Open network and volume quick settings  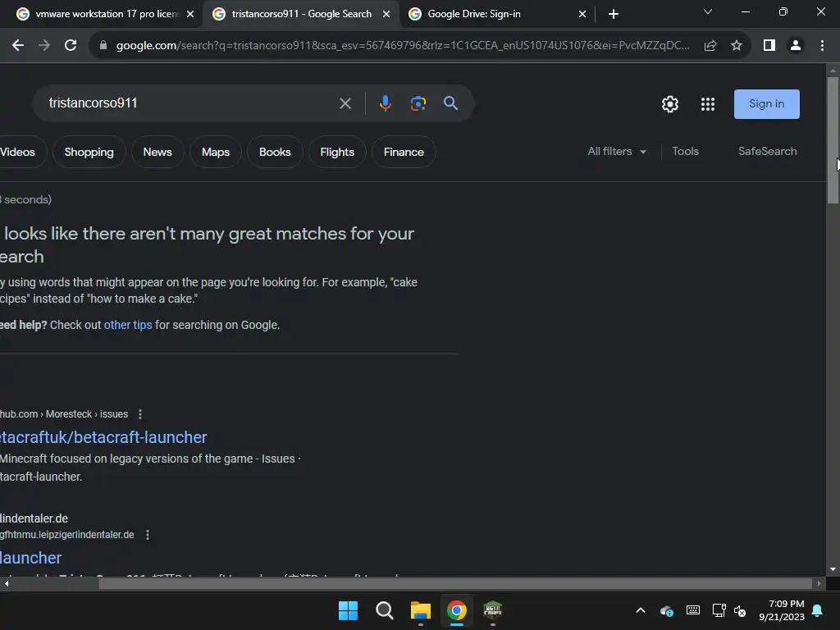coord(729,610)
